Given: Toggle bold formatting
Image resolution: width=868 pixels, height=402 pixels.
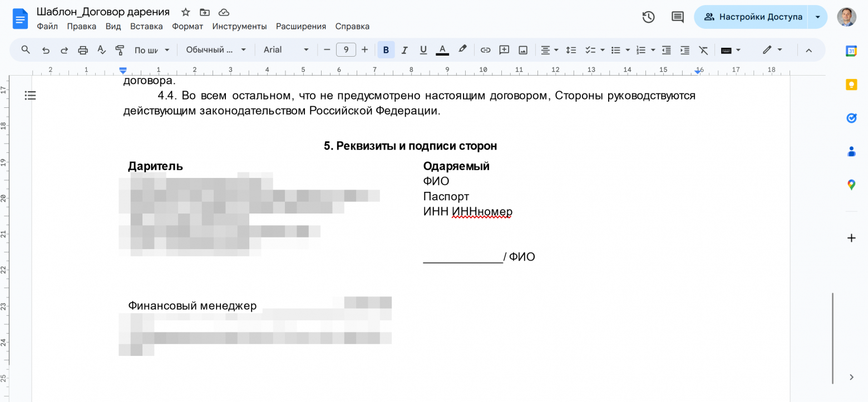Looking at the screenshot, I should (386, 50).
